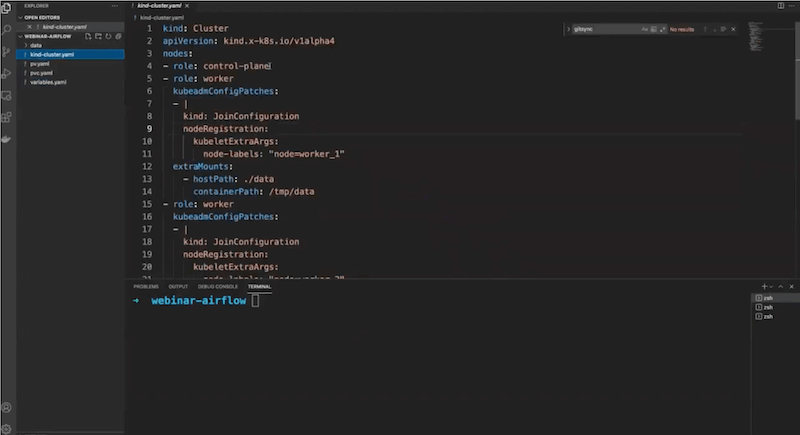Switch to the OUTPUT panel tab
Screen dimensions: 800x435
click(178, 286)
